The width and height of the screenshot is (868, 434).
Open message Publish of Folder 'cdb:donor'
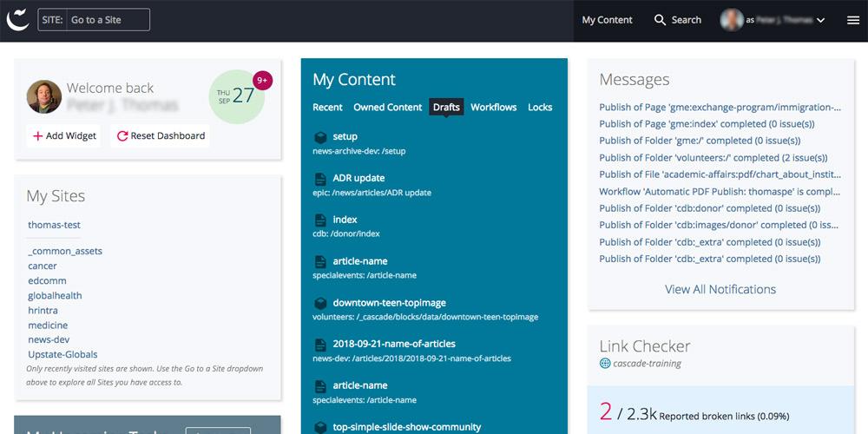(710, 208)
